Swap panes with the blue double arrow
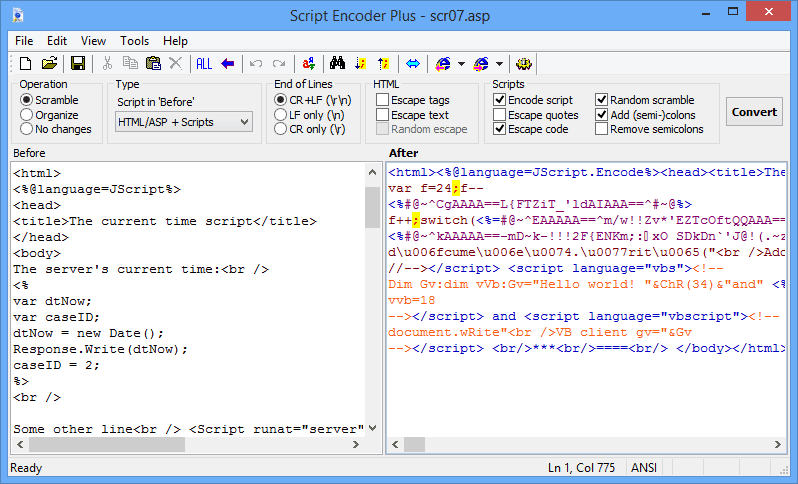Screen dimensions: 798x484 point(413,64)
